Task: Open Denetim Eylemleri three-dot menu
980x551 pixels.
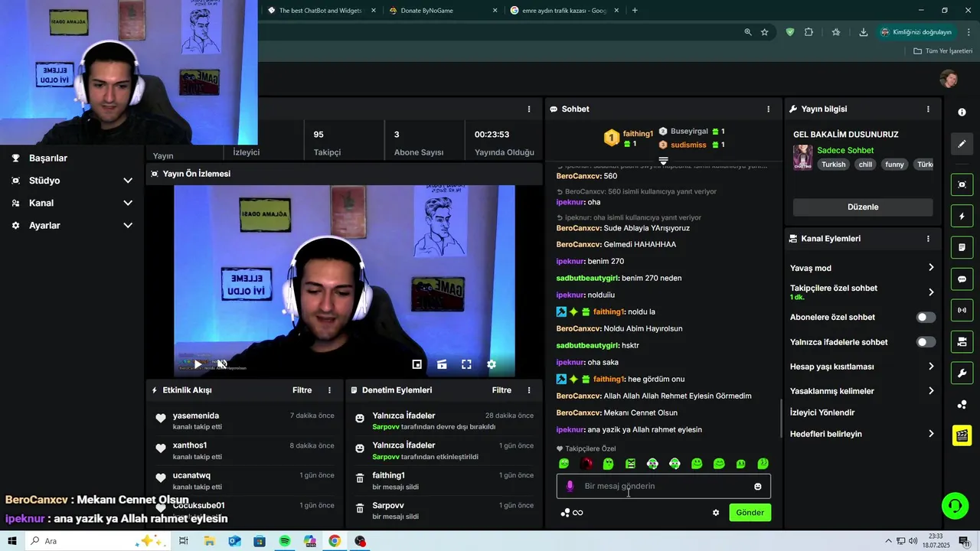Action: (x=529, y=390)
